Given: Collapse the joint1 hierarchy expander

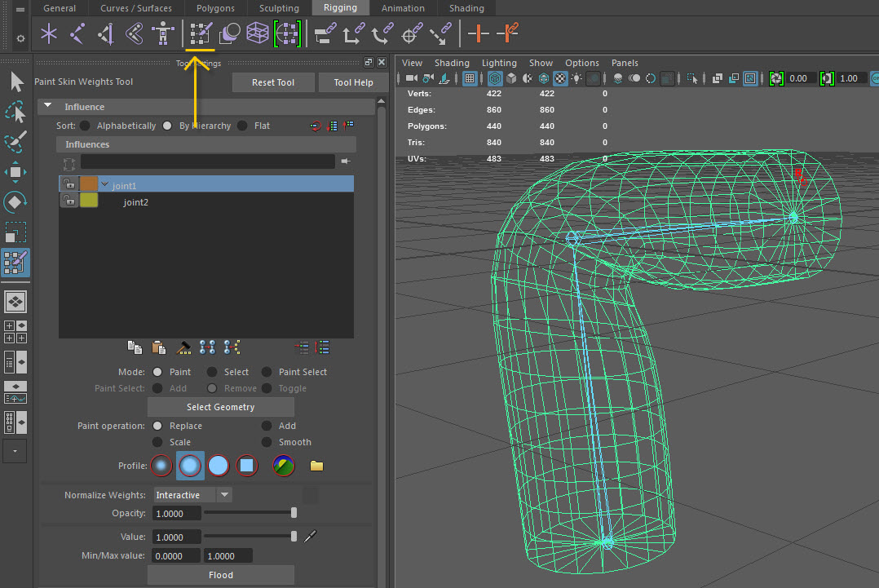Looking at the screenshot, I should [104, 185].
